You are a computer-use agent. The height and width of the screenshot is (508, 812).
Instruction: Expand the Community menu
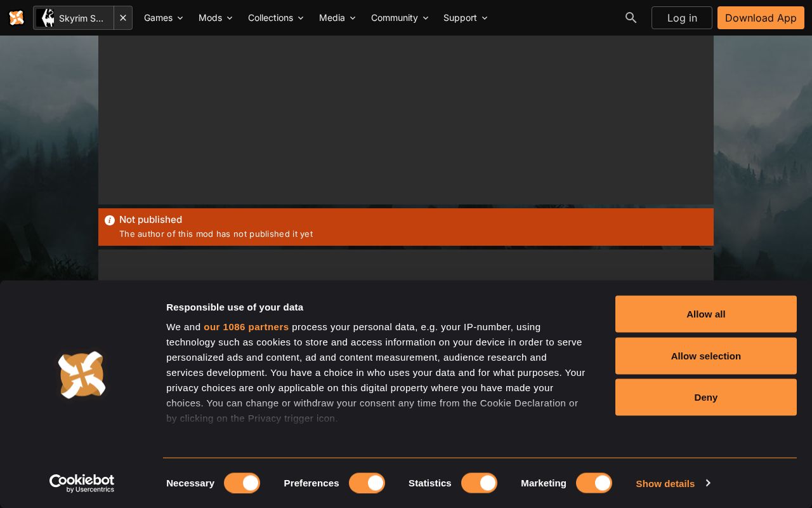(x=400, y=18)
